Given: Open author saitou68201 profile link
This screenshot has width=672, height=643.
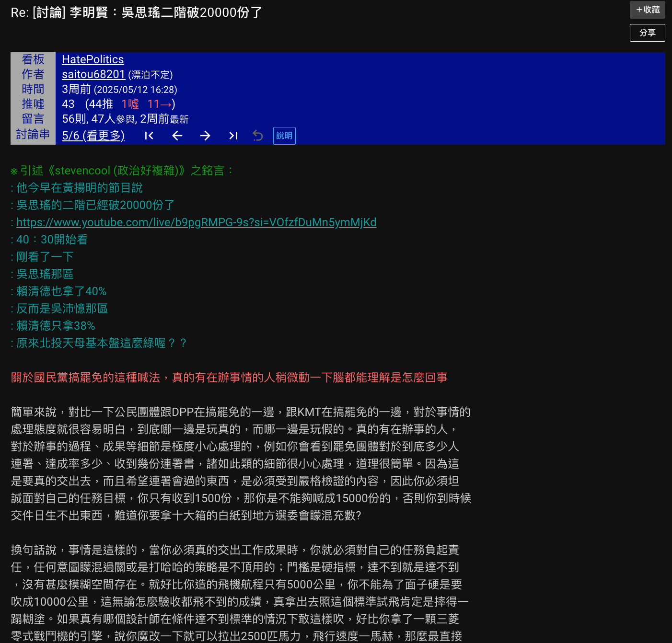Looking at the screenshot, I should click(x=93, y=74).
